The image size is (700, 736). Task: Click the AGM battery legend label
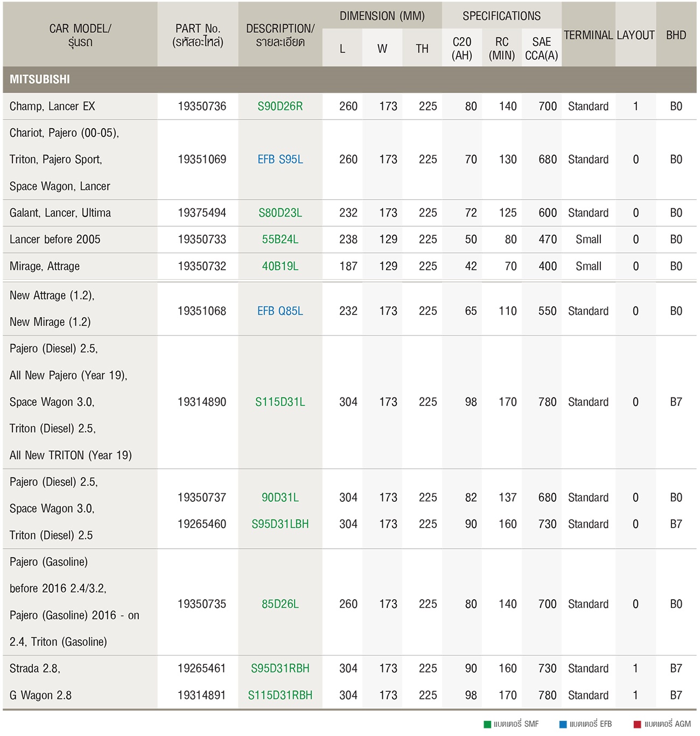click(x=668, y=724)
